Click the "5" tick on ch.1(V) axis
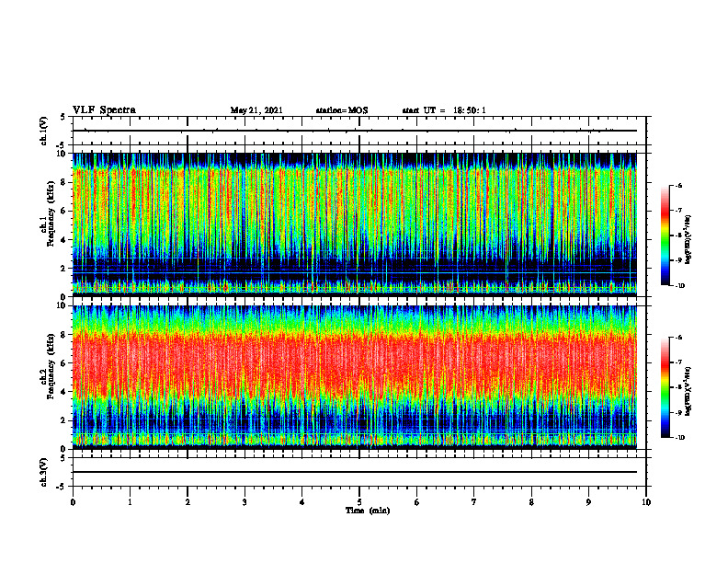Screen dimensions: 728x563 click(64, 117)
